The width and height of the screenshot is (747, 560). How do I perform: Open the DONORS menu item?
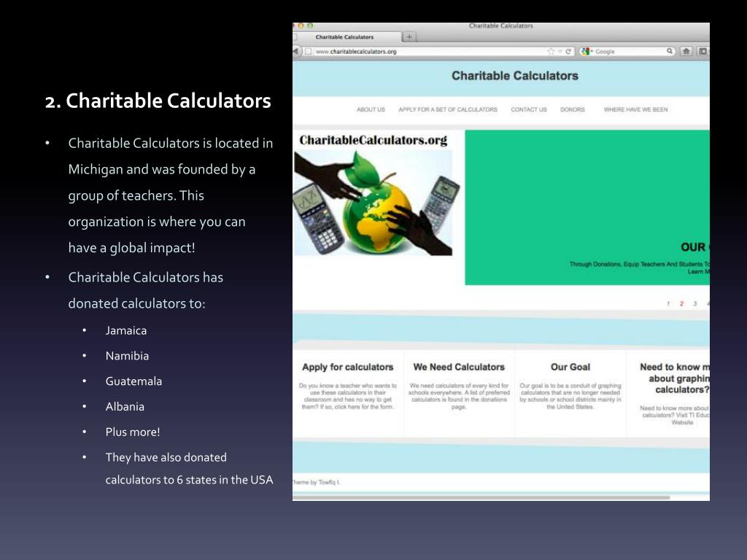[572, 109]
